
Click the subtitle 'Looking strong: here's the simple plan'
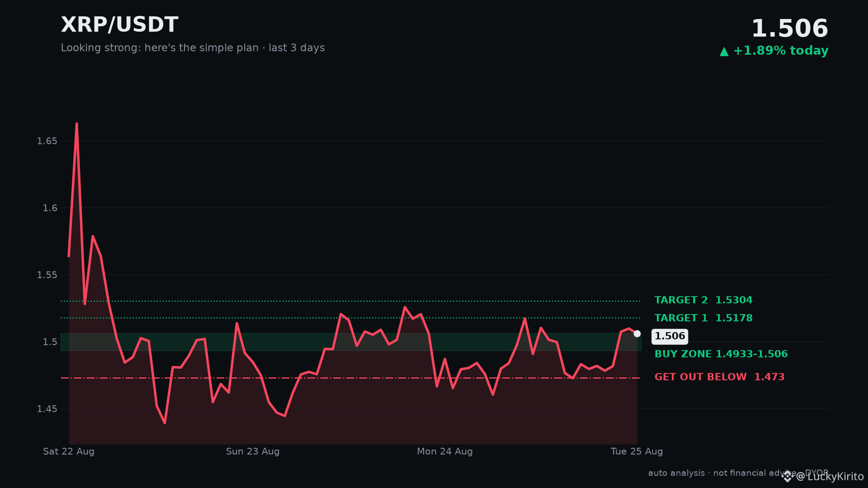point(160,48)
